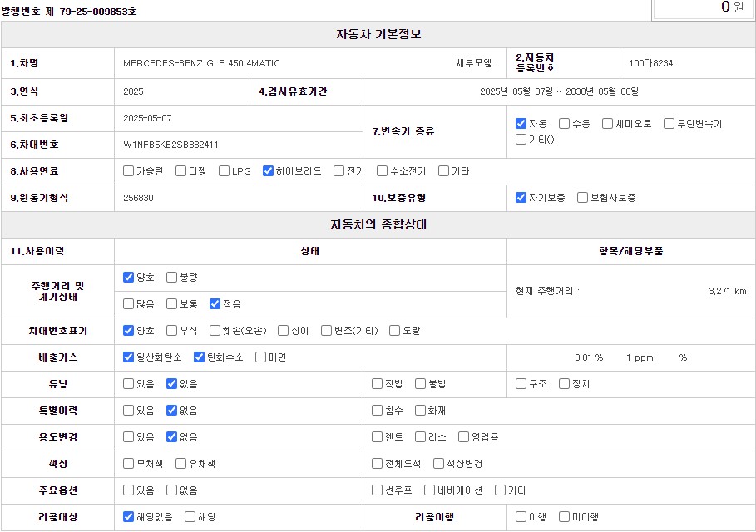The height and width of the screenshot is (532, 756).
Task: Check the 무채색 color checkbox
Action: [x=128, y=464]
